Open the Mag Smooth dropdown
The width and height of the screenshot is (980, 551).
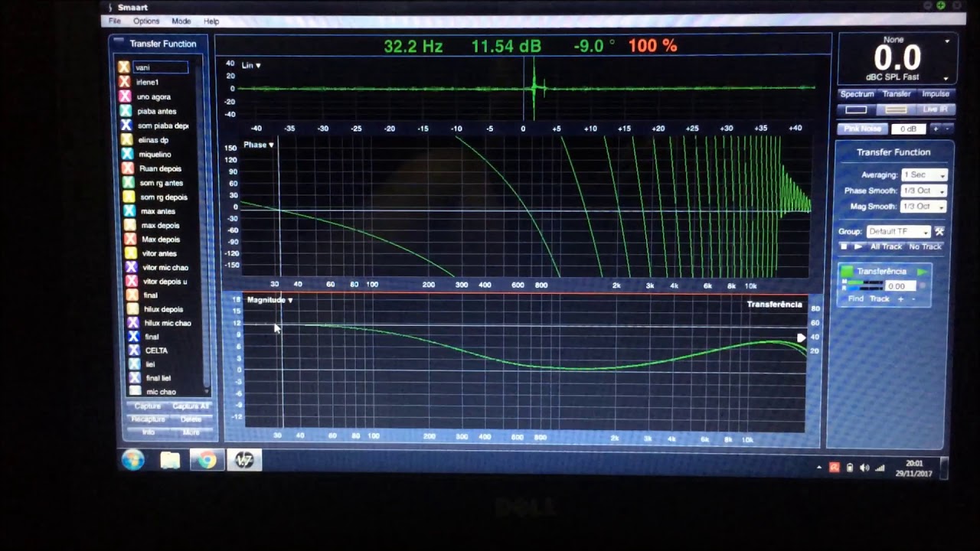tap(924, 207)
